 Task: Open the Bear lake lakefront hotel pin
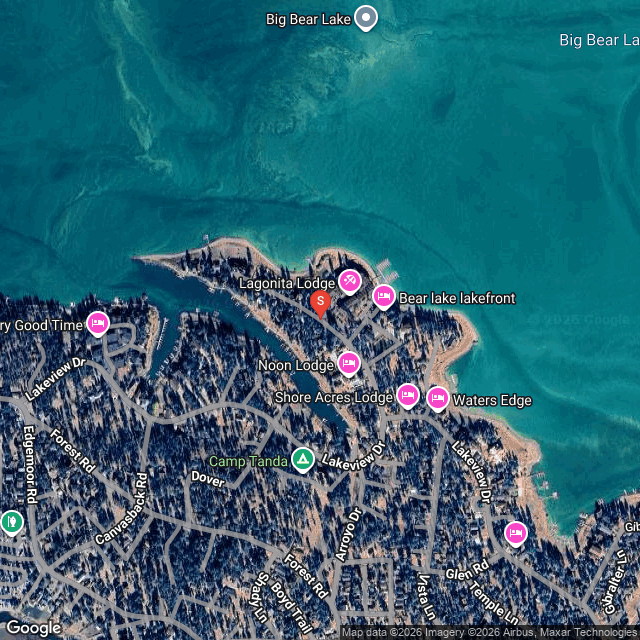point(384,297)
